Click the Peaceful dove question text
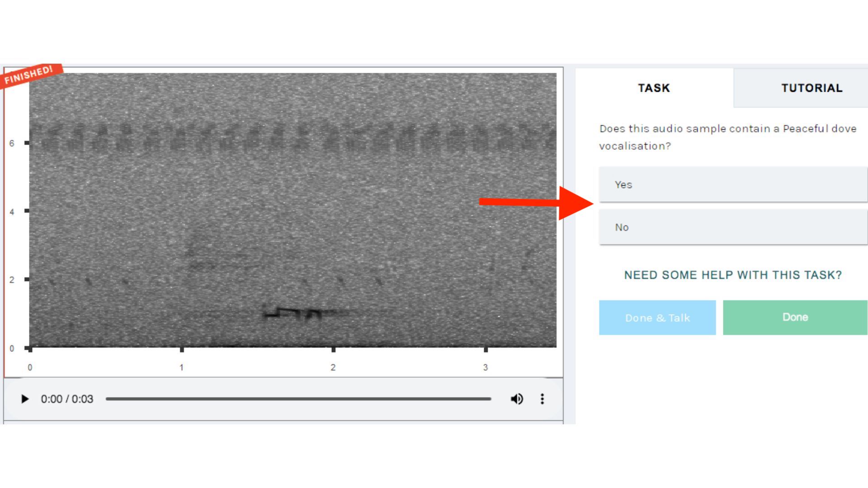This screenshot has width=868, height=488. tap(728, 137)
